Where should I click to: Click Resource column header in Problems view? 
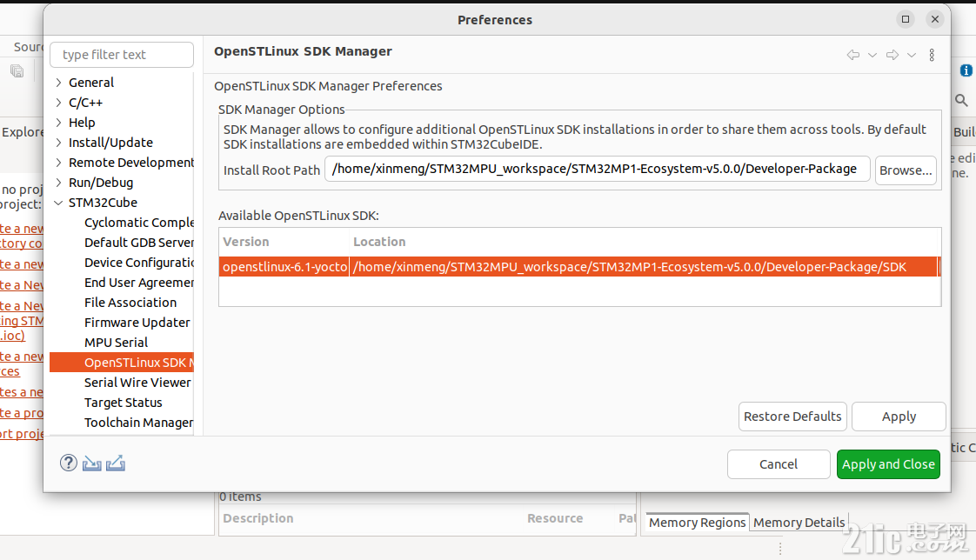[555, 518]
